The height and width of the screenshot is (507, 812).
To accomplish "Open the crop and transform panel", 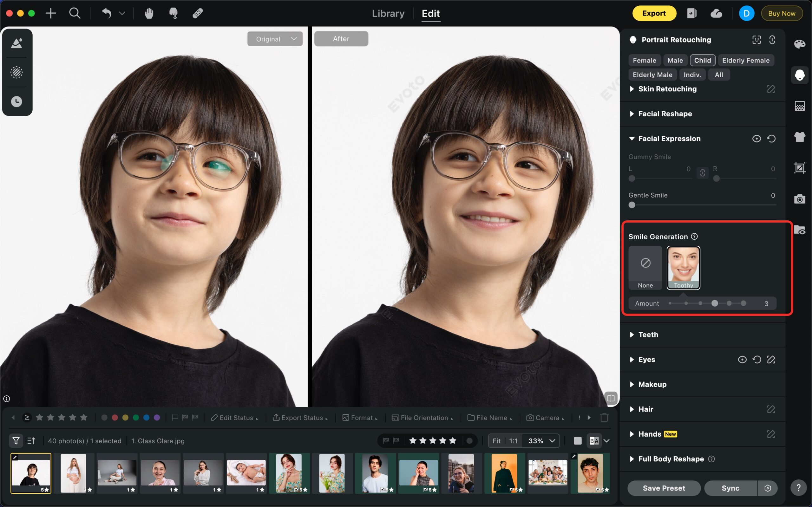I will coord(800,168).
